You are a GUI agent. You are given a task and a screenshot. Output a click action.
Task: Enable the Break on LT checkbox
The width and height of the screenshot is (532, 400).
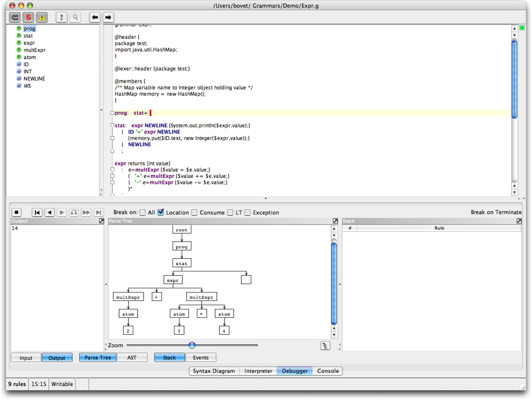[231, 213]
